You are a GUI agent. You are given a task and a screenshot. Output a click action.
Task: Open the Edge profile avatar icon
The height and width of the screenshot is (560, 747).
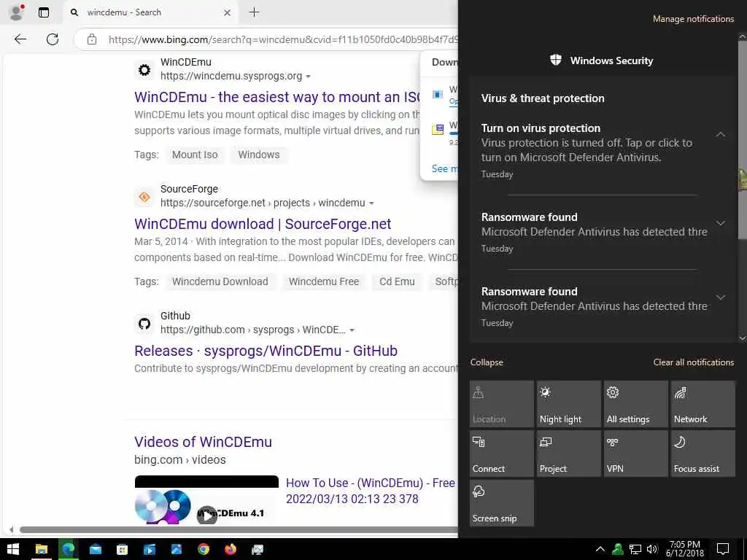click(17, 12)
